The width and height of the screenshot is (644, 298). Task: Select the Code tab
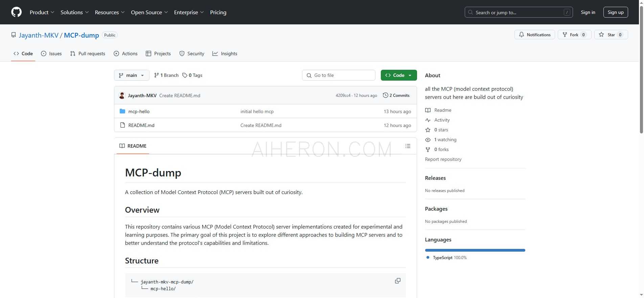tap(23, 54)
